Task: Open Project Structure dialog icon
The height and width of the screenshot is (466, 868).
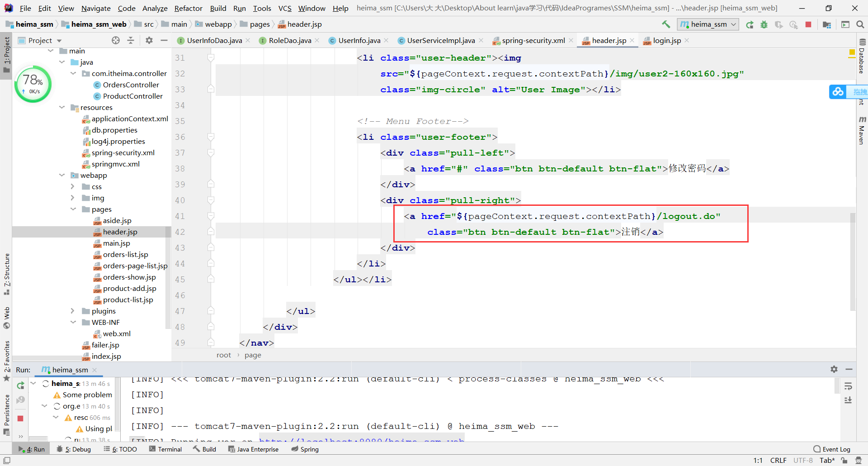Action: [x=827, y=24]
